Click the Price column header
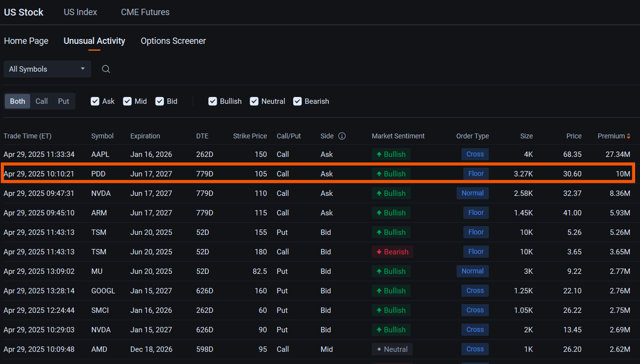Viewport: 640px width, 364px height. (574, 136)
